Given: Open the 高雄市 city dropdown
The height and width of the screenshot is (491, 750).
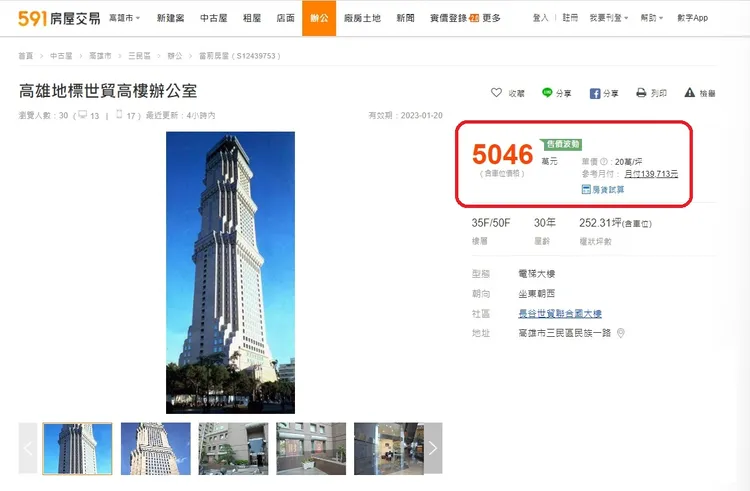Looking at the screenshot, I should click(x=124, y=18).
